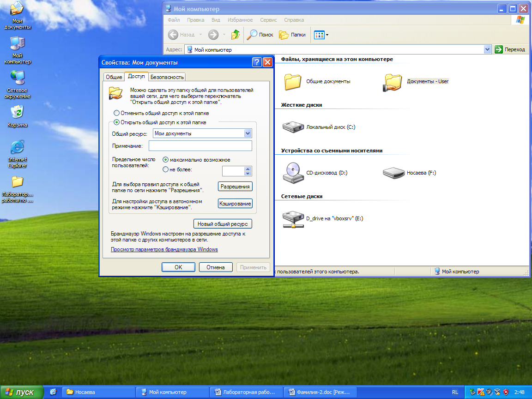This screenshot has height=399, width=532.
Task: Click the Отмена button
Action: [216, 267]
